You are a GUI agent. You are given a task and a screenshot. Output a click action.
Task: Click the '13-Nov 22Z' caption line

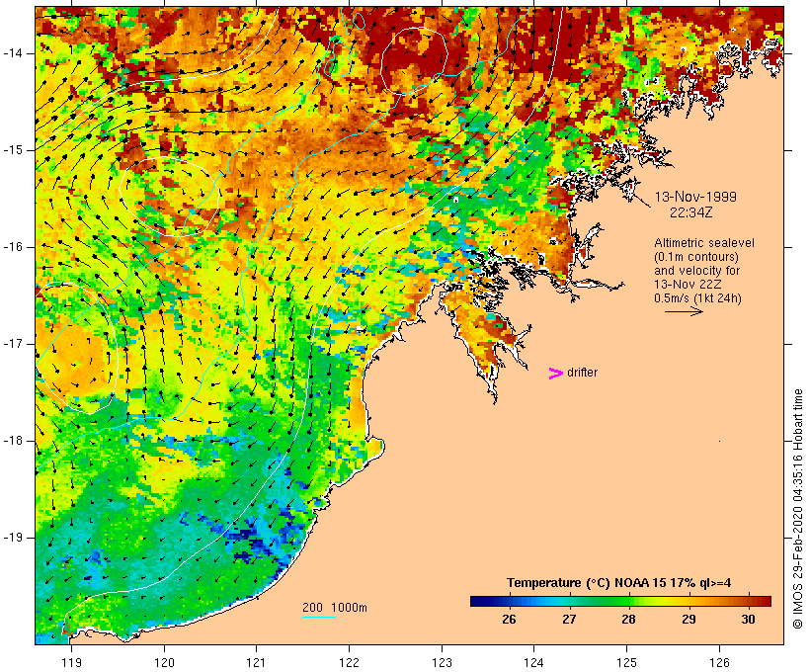point(688,285)
